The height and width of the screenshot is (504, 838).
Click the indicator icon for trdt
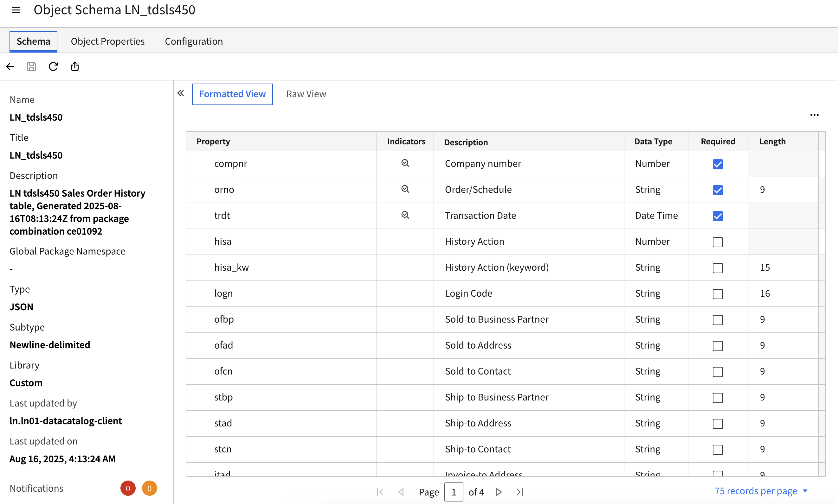pyautogui.click(x=405, y=215)
